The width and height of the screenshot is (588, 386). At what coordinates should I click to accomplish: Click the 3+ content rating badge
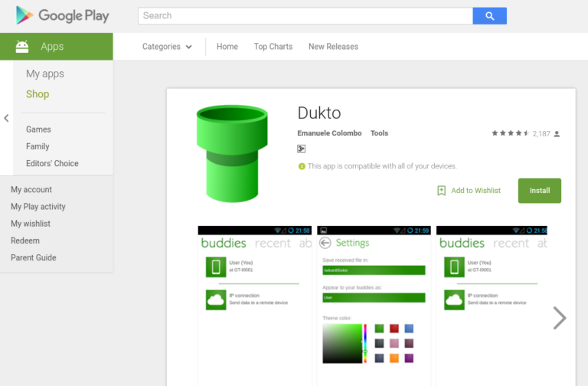click(301, 149)
